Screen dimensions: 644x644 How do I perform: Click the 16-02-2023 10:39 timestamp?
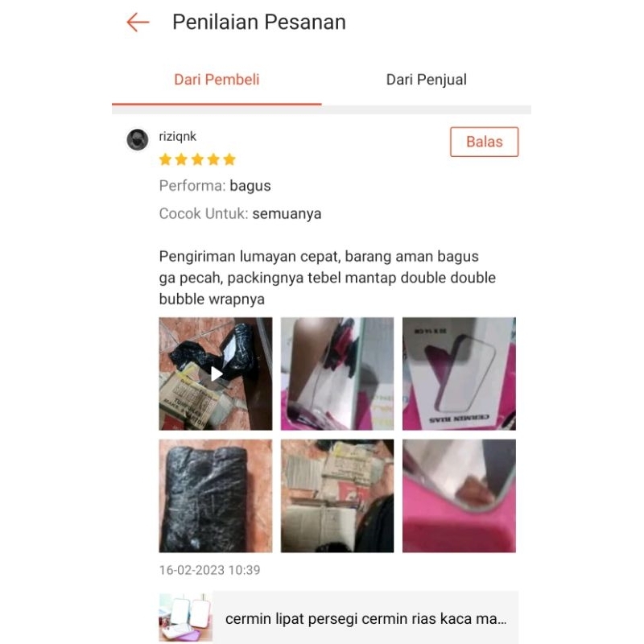[209, 570]
